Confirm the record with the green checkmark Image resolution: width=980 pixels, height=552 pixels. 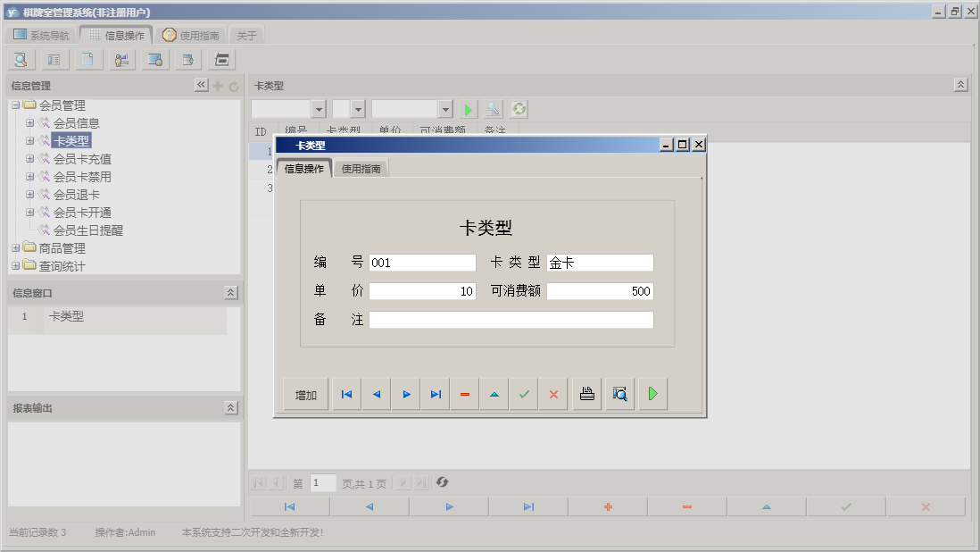click(x=524, y=393)
